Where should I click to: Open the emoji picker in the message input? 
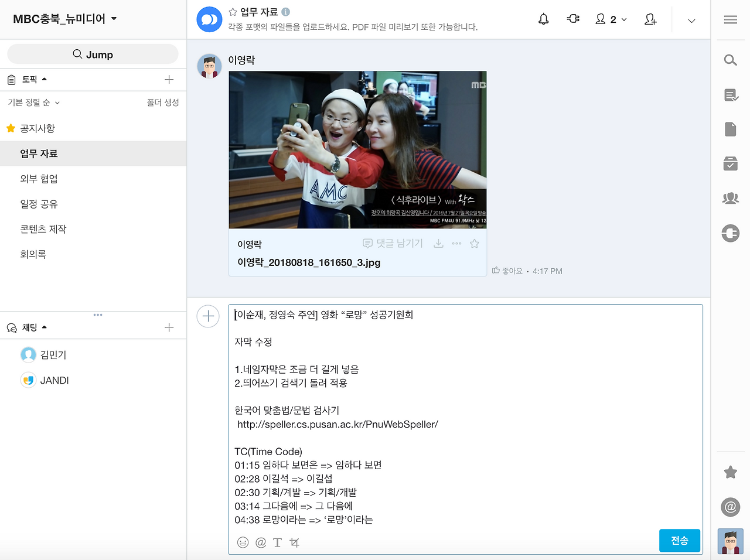point(242,542)
